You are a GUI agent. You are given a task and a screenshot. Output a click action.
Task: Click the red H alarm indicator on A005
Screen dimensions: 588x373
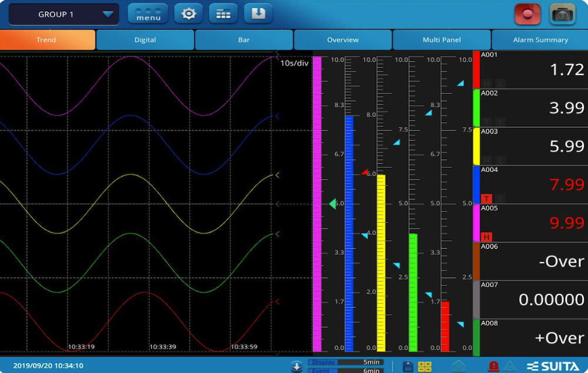coord(486,237)
